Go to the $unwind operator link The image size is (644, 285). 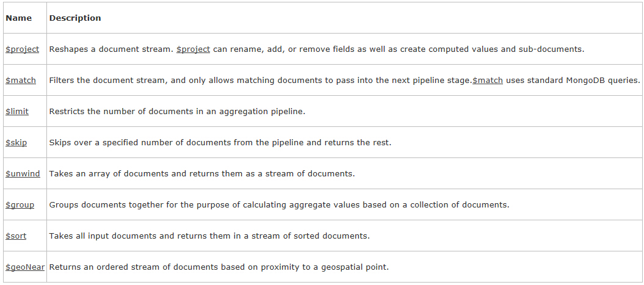(23, 174)
